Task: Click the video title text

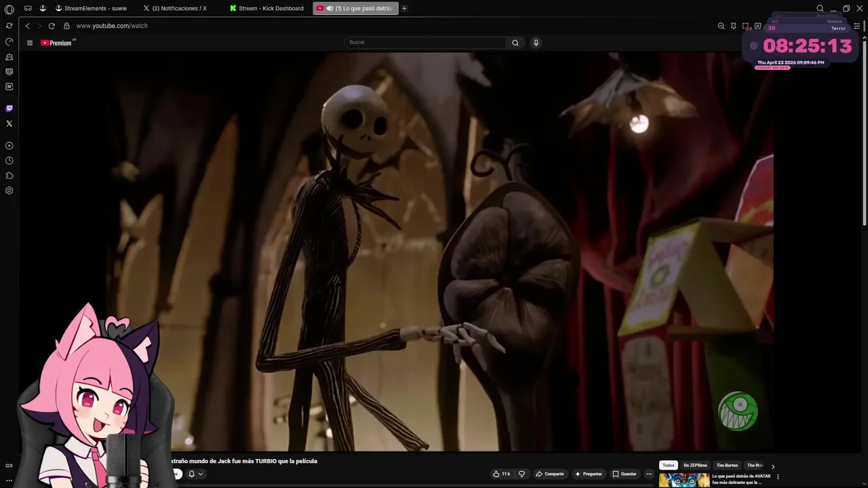Action: tap(244, 461)
